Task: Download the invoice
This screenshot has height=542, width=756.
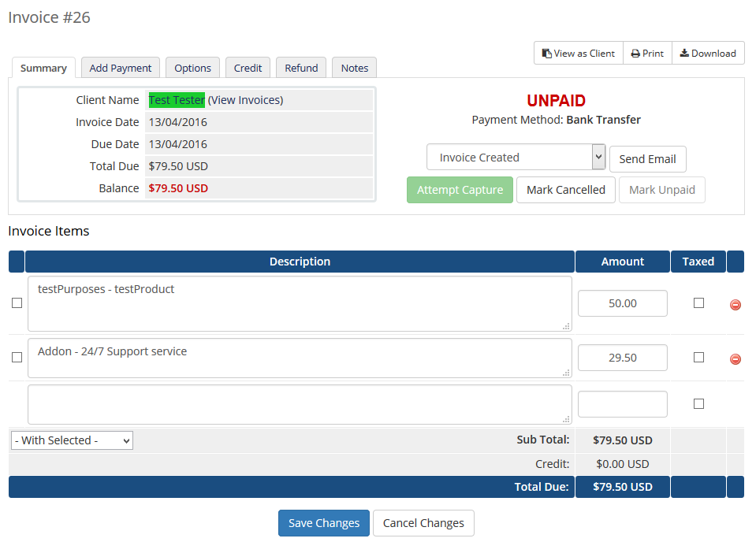Action: coord(708,53)
